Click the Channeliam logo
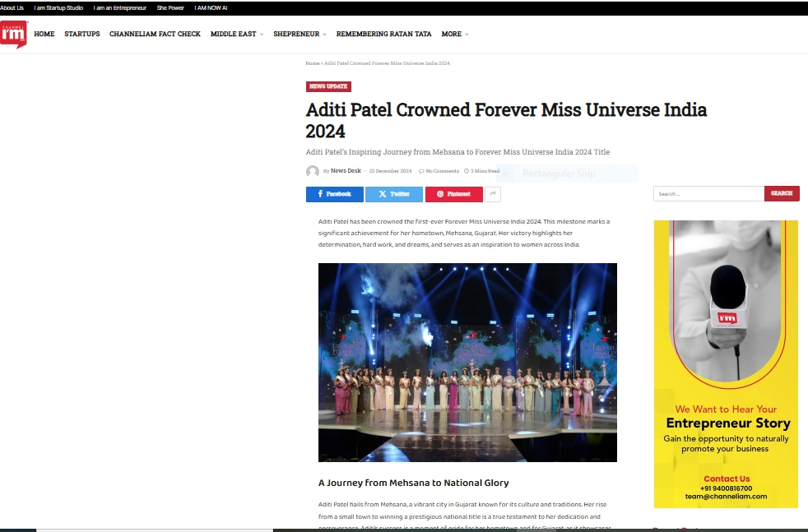This screenshot has width=808, height=532. 13,34
